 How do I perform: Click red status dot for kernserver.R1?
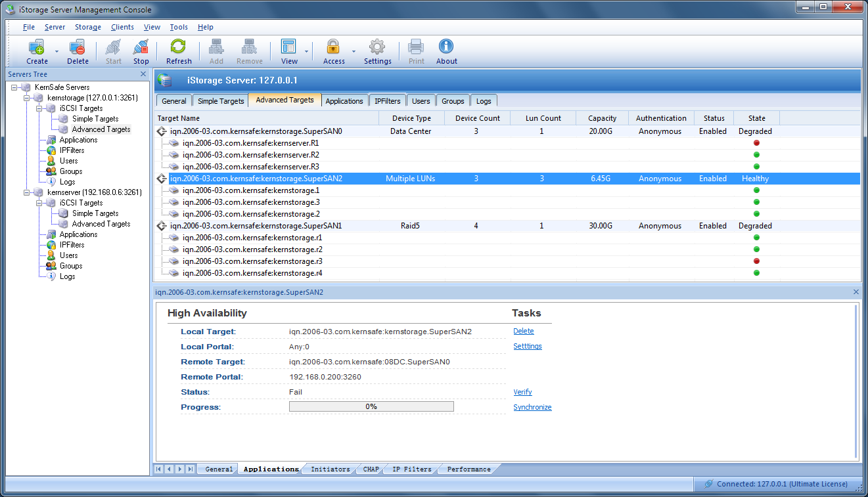[x=756, y=143]
